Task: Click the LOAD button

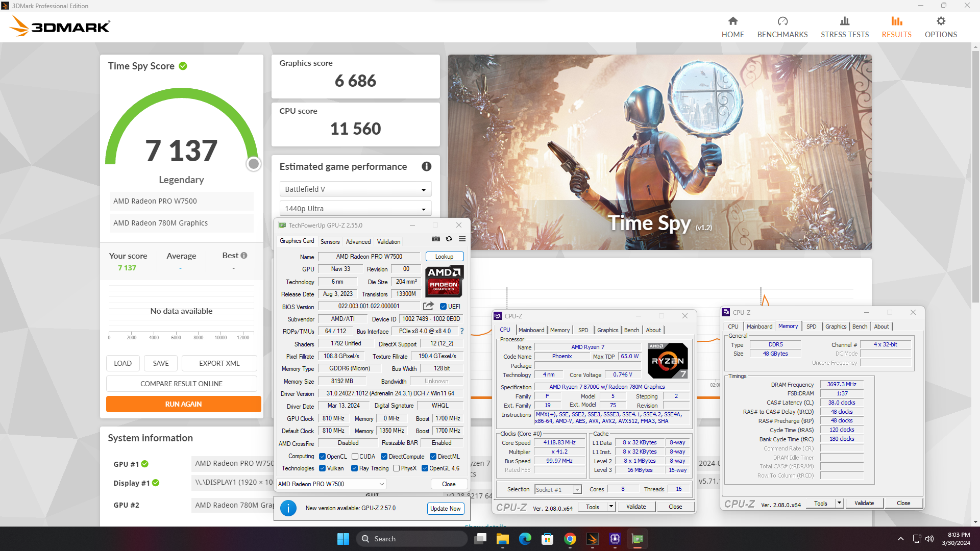Action: pyautogui.click(x=122, y=363)
